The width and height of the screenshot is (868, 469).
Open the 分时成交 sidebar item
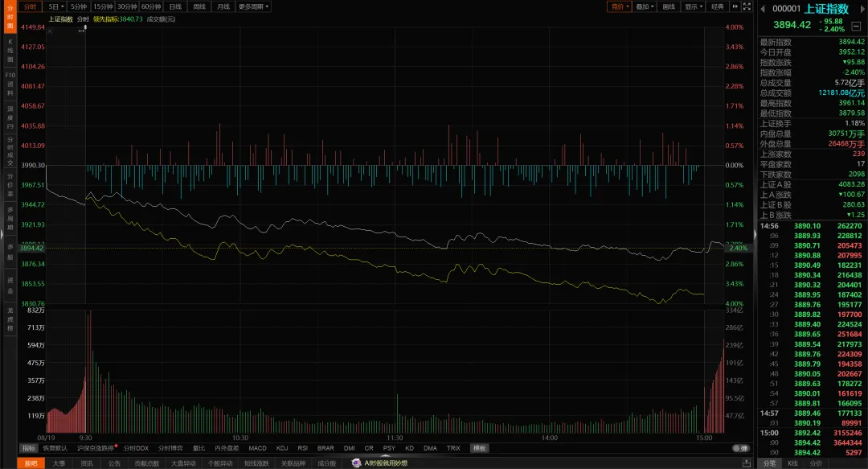[x=10, y=150]
